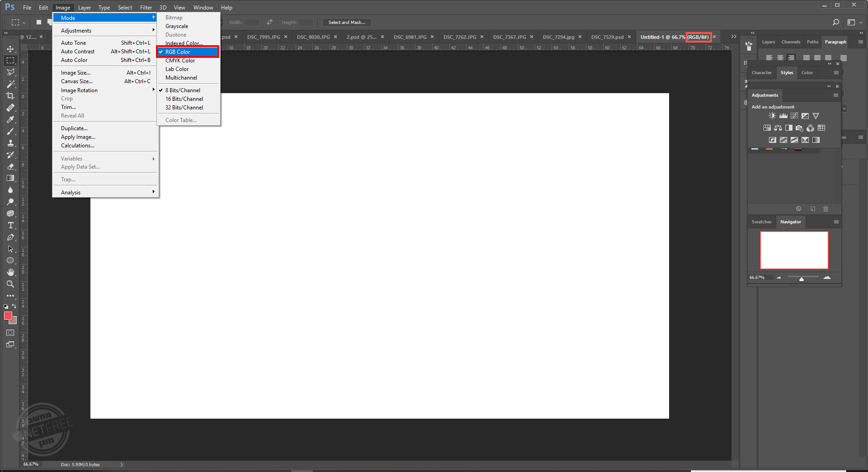This screenshot has height=472, width=868.
Task: Open Canvas Size dialog
Action: tap(105, 81)
